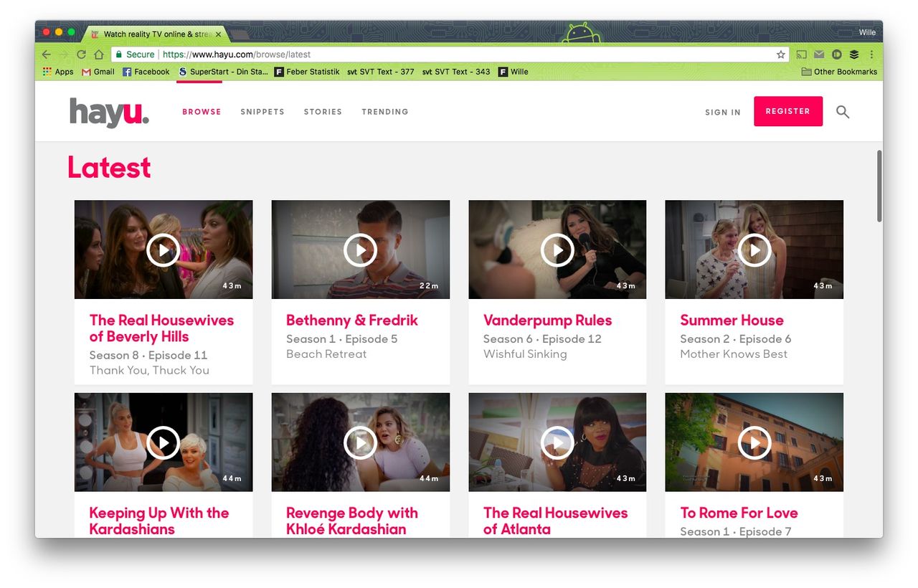Screen dimensions: 918x588
Task: Click the Register button
Action: (x=788, y=111)
